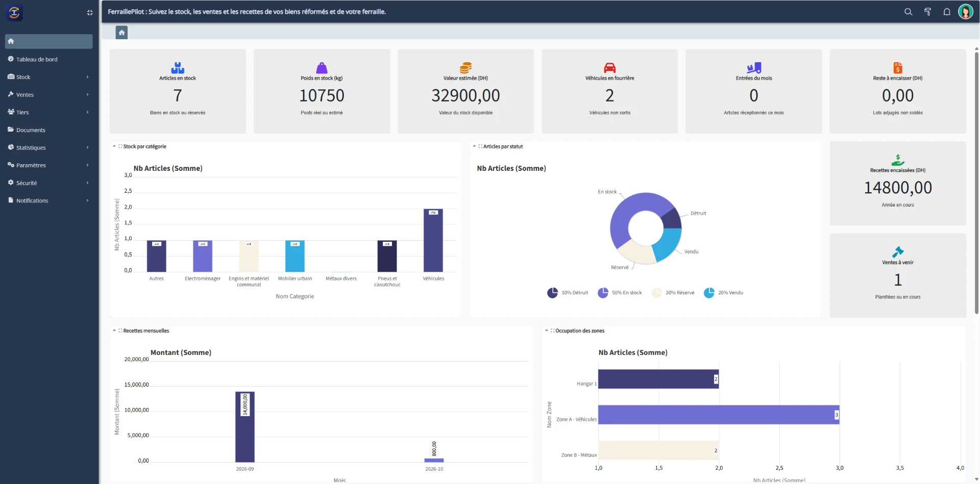Click the theme paint roller icon
The image size is (980, 484).
[x=927, y=12]
